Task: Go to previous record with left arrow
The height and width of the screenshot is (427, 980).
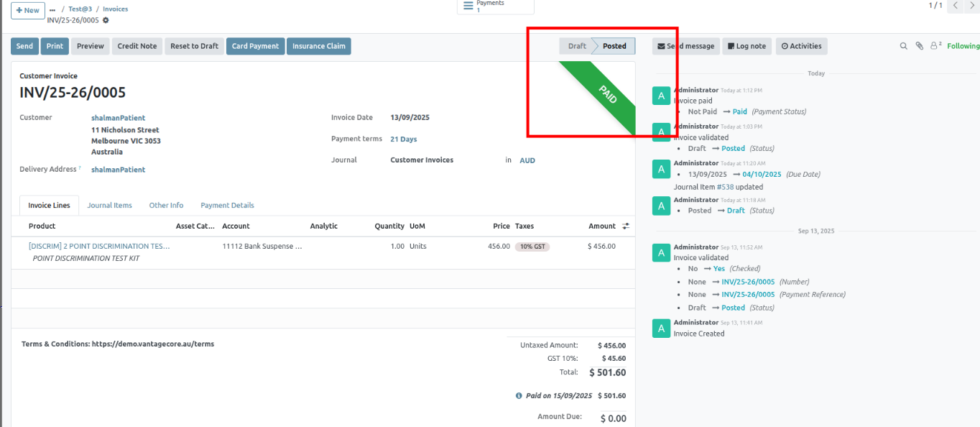Action: (x=955, y=6)
